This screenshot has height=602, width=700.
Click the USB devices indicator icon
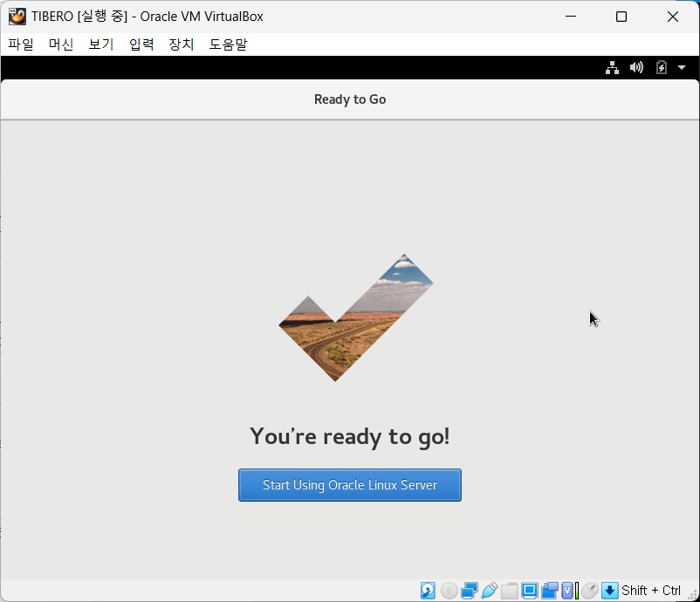click(490, 591)
